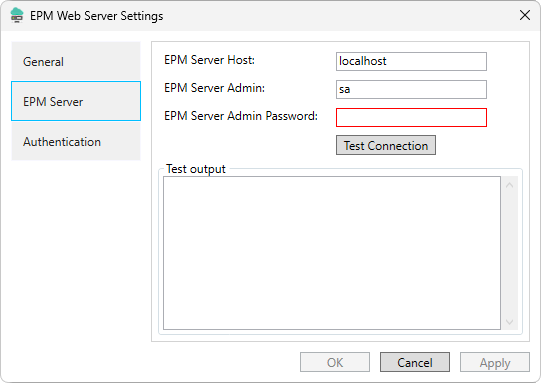
Task: Focus the EPM Server Admin Password field
Action: (411, 117)
